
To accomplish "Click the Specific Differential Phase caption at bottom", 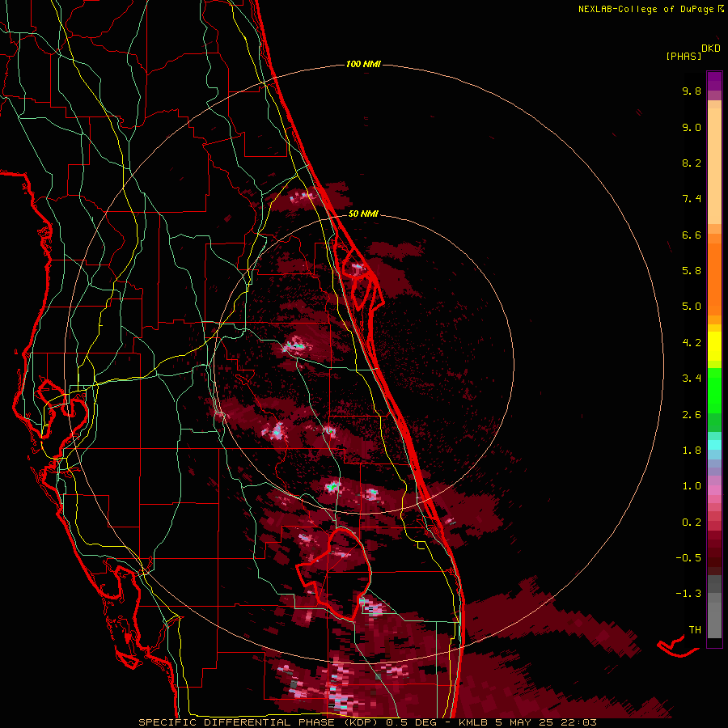I will coord(367,722).
